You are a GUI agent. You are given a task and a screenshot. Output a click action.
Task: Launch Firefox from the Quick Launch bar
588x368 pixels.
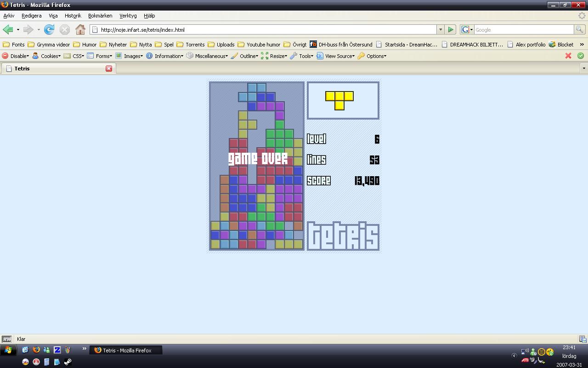[x=36, y=350]
